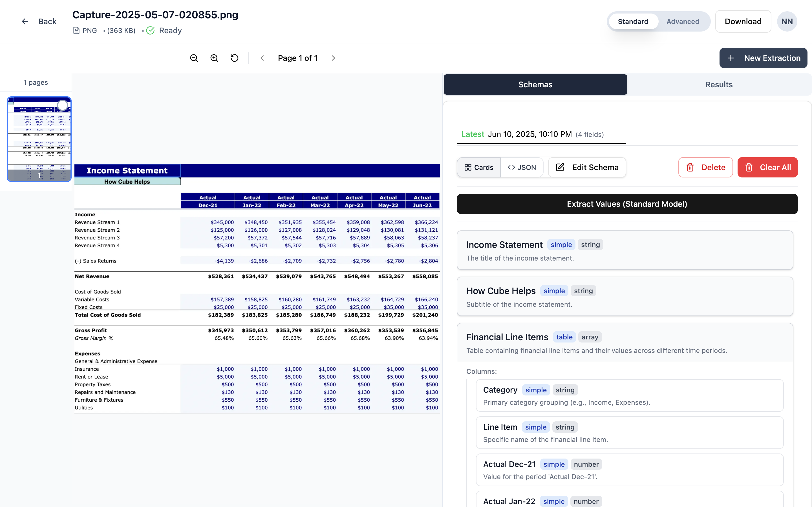Select the Schemas tab
812x507 pixels.
pyautogui.click(x=535, y=84)
